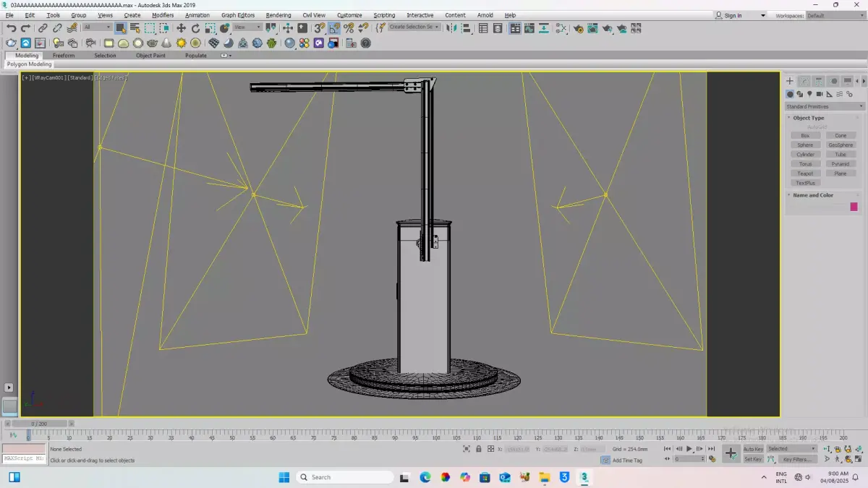Toggle Percent Snap
The width and height of the screenshot is (868, 488).
tap(349, 28)
